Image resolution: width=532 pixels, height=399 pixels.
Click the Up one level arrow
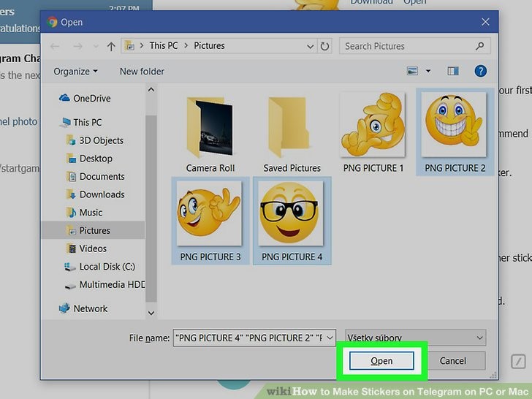click(x=111, y=46)
